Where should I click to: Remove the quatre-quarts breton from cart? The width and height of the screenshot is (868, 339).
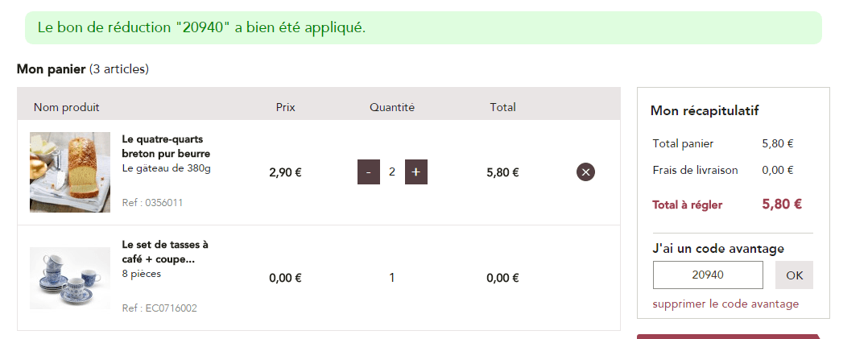(585, 172)
